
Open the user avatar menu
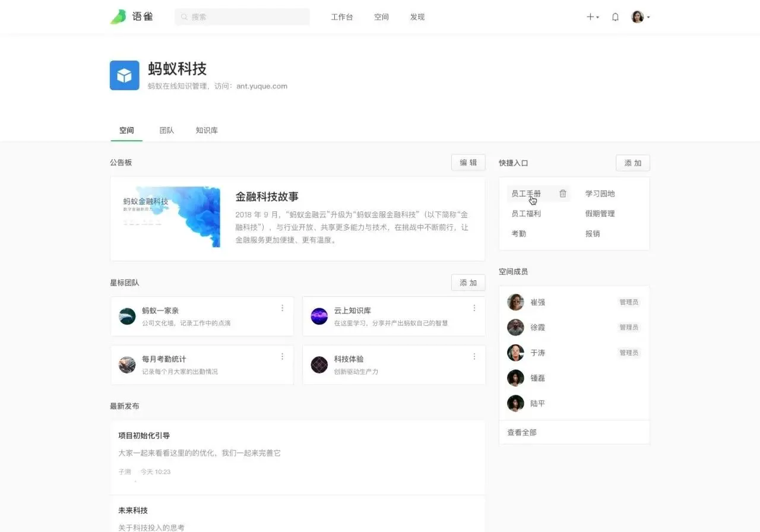640,17
